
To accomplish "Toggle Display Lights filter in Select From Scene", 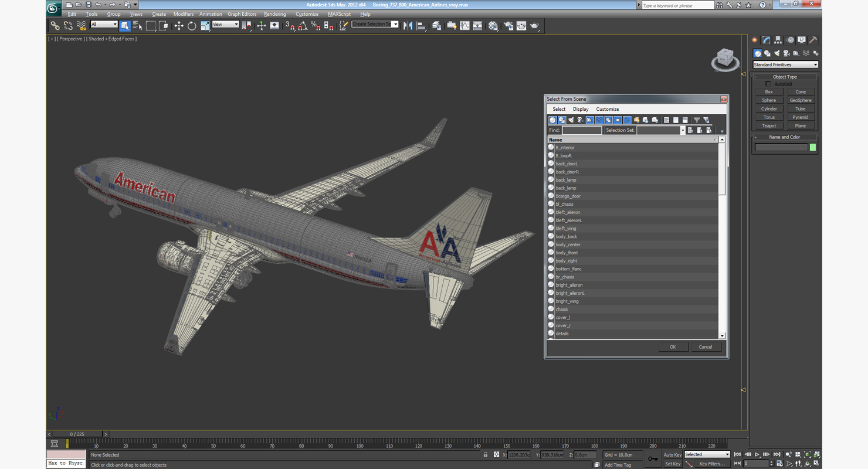I will (x=571, y=120).
